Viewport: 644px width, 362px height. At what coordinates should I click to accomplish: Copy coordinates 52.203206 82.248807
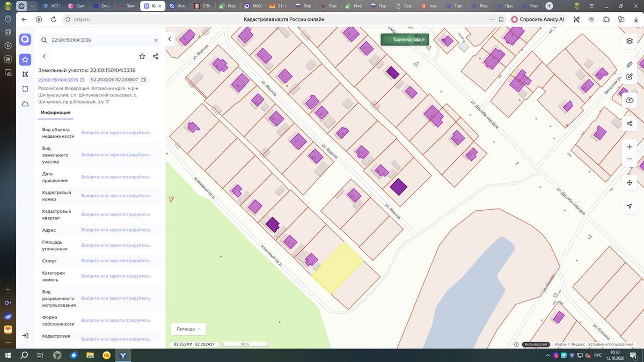[x=144, y=80]
